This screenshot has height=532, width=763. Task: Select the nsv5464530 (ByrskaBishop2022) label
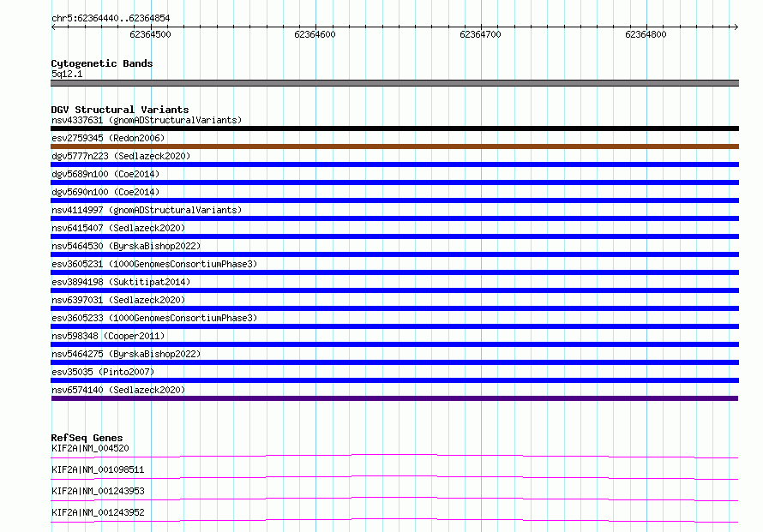click(126, 246)
